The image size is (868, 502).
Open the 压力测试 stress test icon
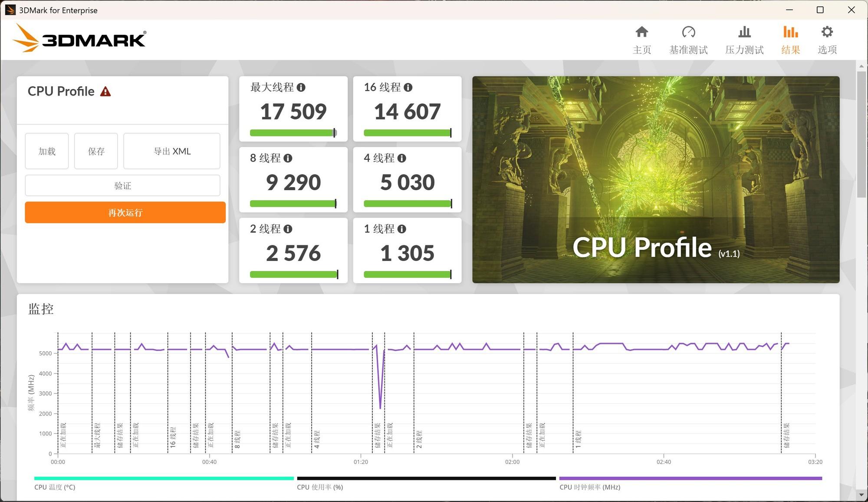pyautogui.click(x=744, y=32)
